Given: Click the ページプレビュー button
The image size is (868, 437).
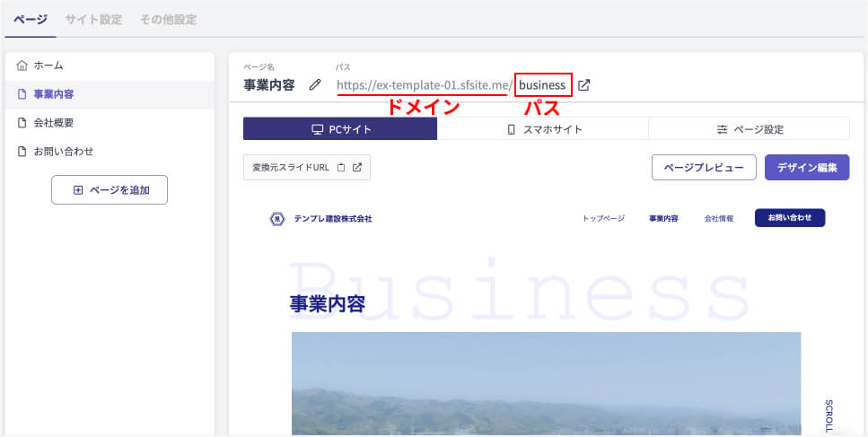Looking at the screenshot, I should point(703,168).
